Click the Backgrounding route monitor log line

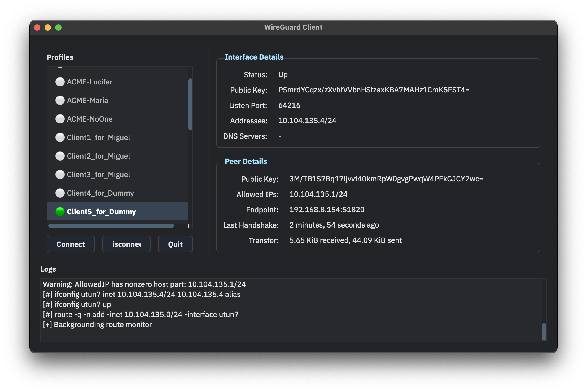(x=97, y=324)
